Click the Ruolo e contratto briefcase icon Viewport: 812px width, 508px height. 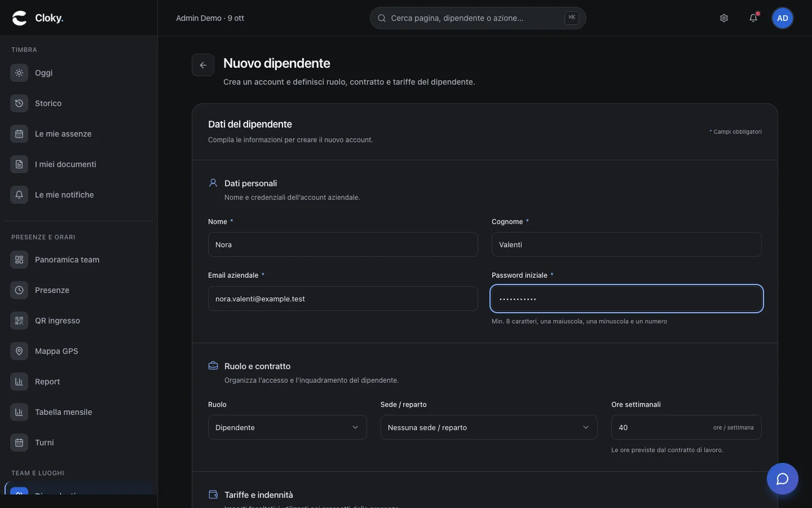[x=213, y=366]
